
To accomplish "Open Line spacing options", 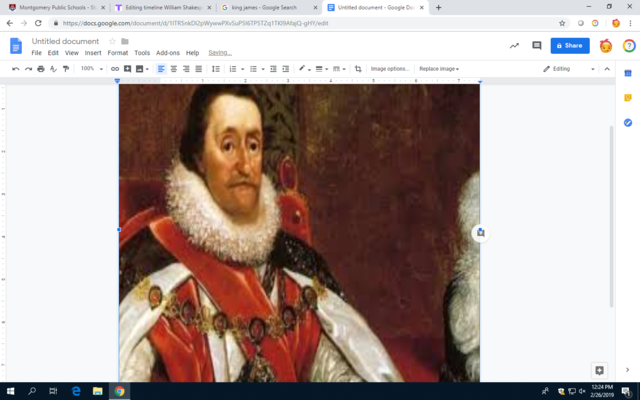I will (216, 69).
